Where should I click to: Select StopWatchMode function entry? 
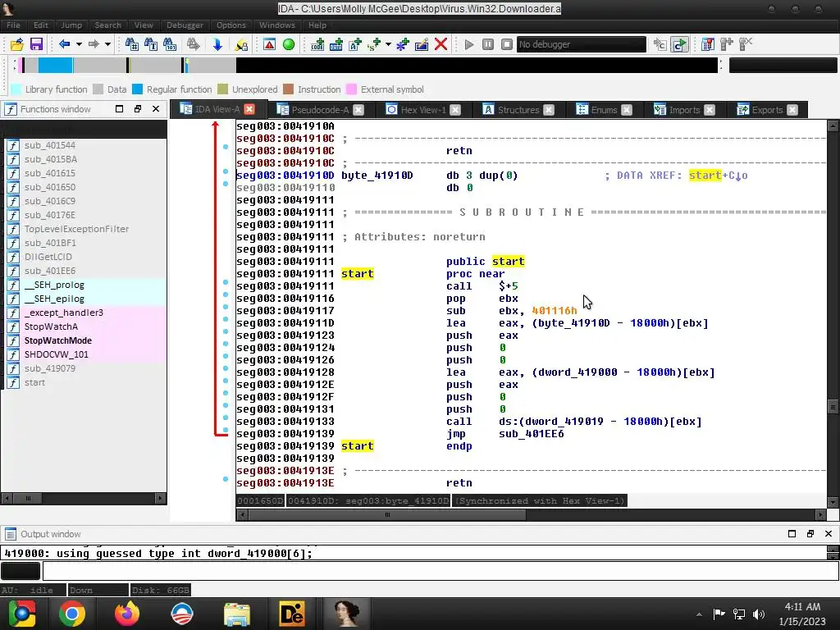(x=58, y=340)
